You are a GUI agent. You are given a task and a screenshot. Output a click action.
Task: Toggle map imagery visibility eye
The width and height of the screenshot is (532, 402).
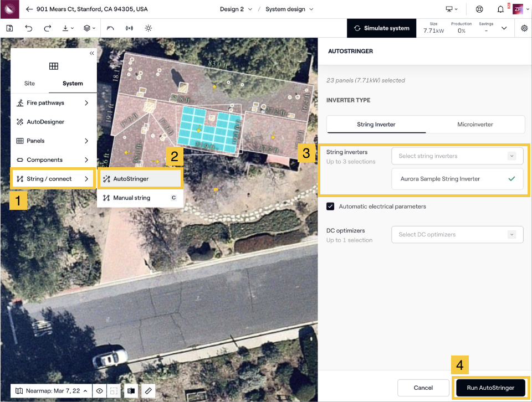100,391
